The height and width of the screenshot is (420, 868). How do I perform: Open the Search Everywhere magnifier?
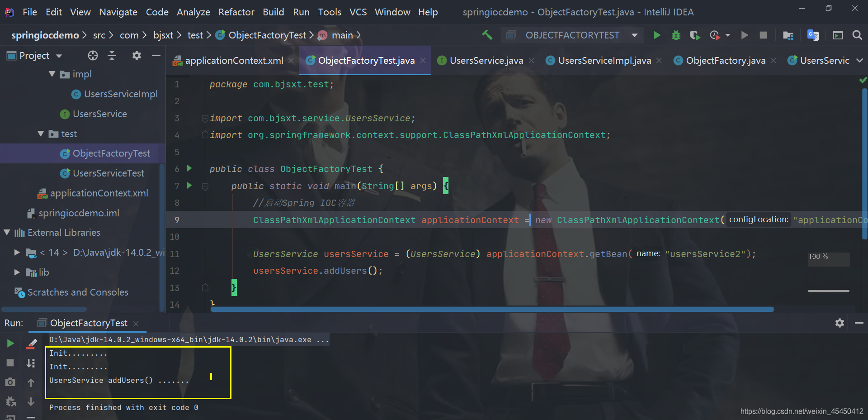click(857, 35)
